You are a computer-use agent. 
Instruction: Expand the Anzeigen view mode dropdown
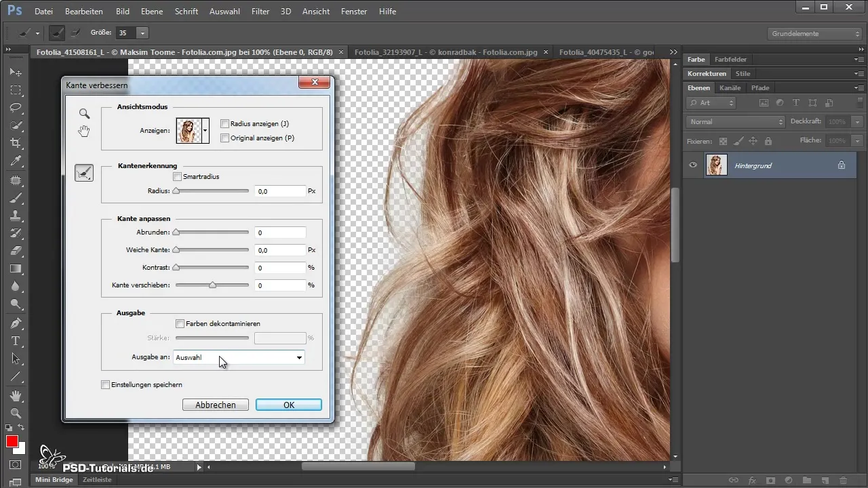(x=205, y=129)
